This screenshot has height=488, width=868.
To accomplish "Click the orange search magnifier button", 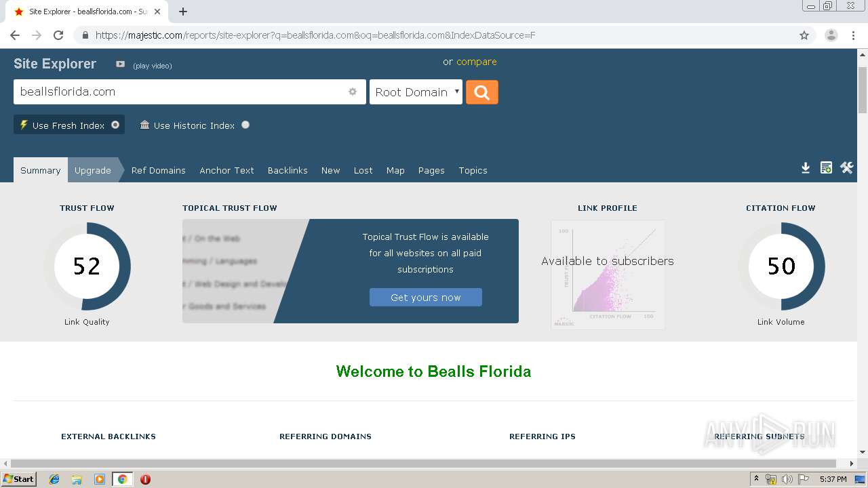I will (482, 92).
